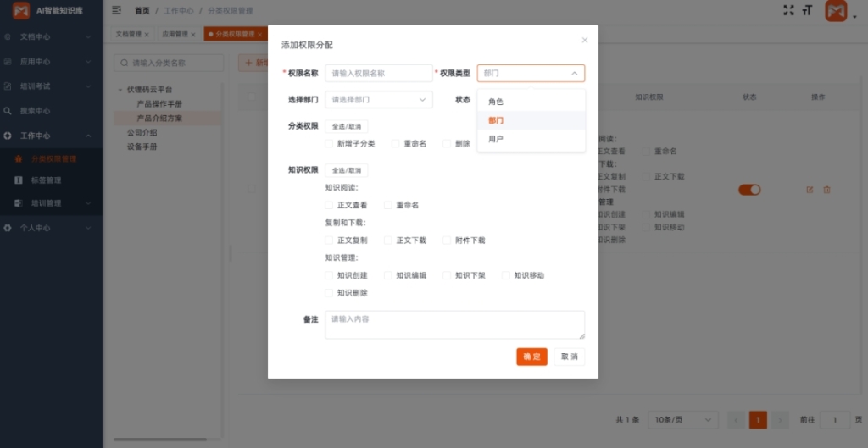Open user avatar menu at top right
The image size is (868, 448).
click(836, 11)
